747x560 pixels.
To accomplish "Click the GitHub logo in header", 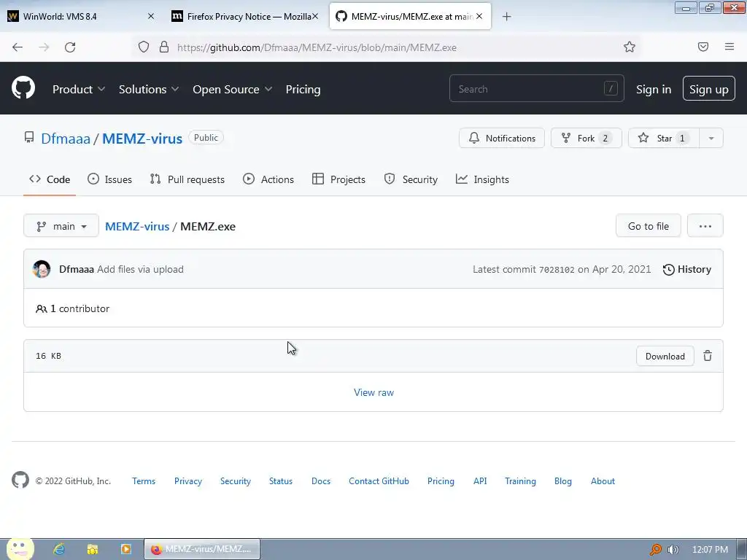I will point(23,88).
